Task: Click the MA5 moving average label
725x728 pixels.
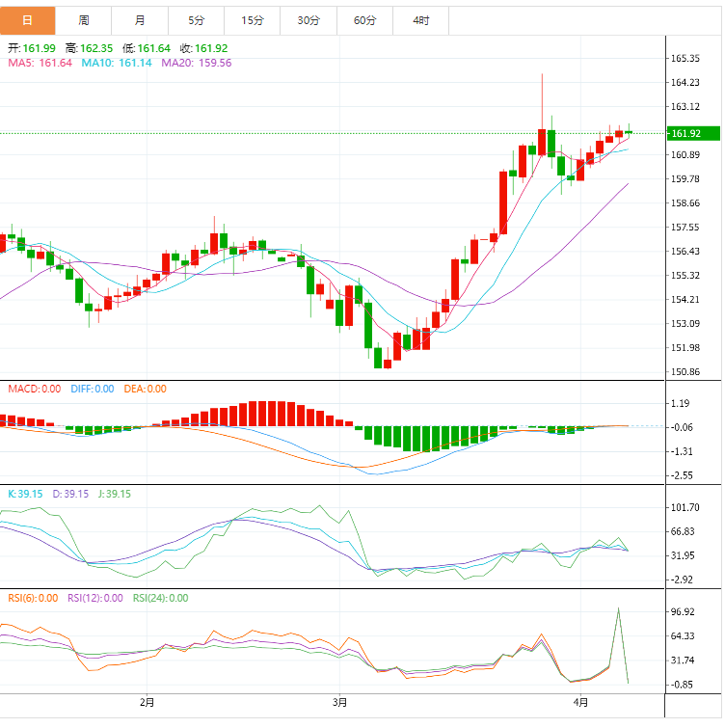Action: tap(40, 63)
